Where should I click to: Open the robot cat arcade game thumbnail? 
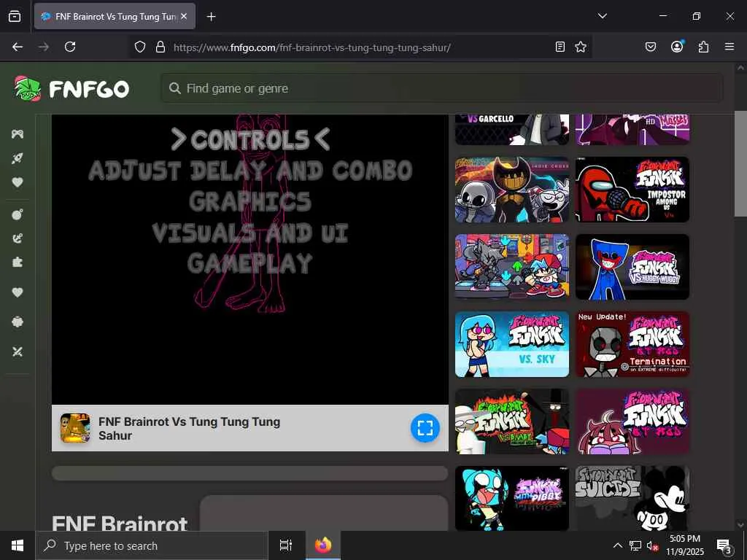coord(512,267)
